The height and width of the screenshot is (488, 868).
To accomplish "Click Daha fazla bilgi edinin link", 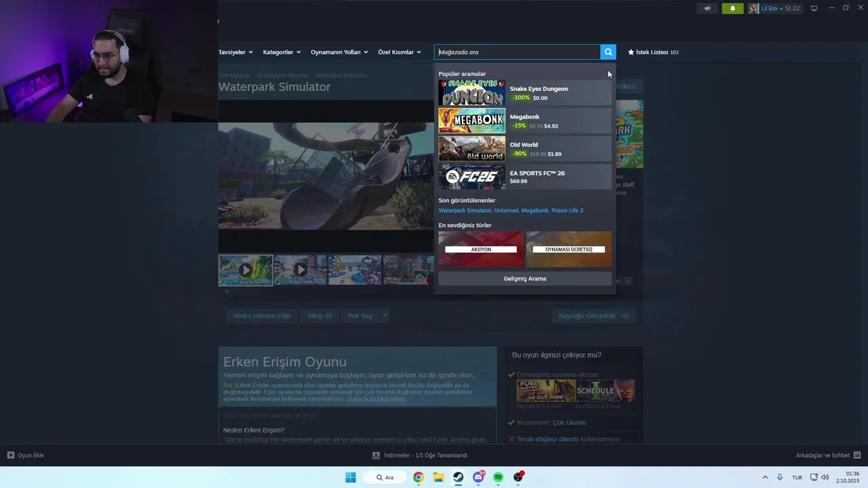I will (376, 399).
